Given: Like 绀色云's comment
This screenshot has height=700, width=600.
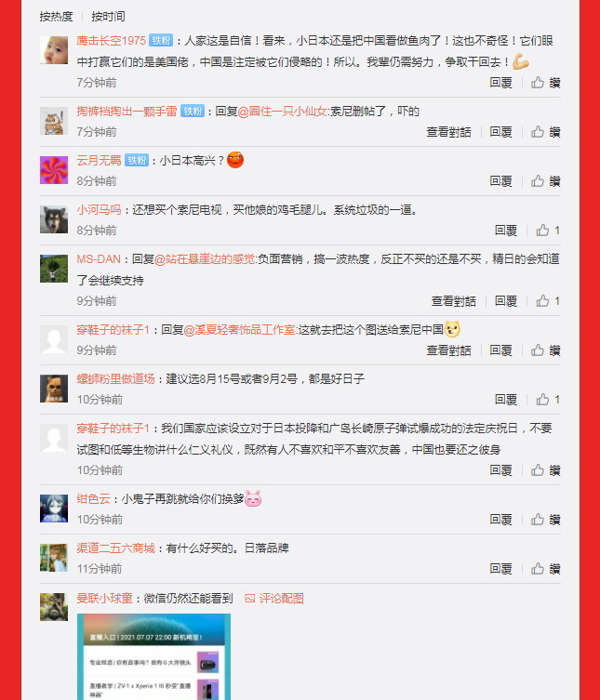Looking at the screenshot, I should (545, 520).
